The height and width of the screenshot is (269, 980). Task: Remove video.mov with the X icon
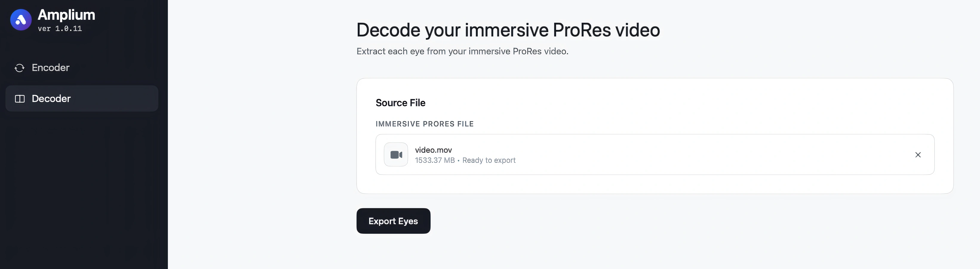click(918, 155)
